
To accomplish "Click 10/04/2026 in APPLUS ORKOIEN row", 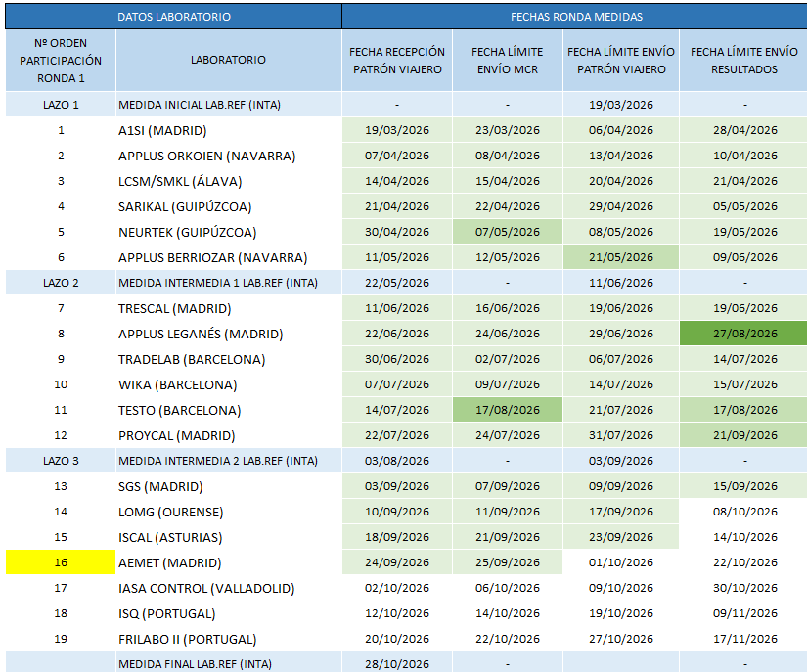I will pyautogui.click(x=743, y=156).
